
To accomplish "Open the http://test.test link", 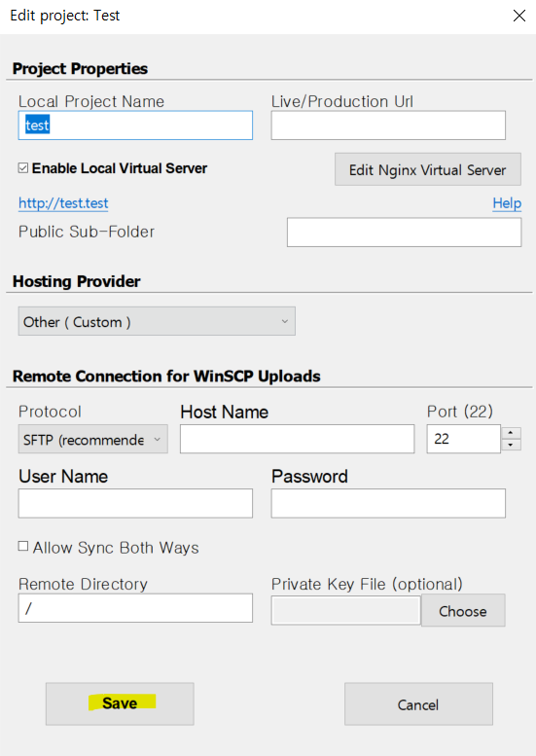I will coord(63,203).
